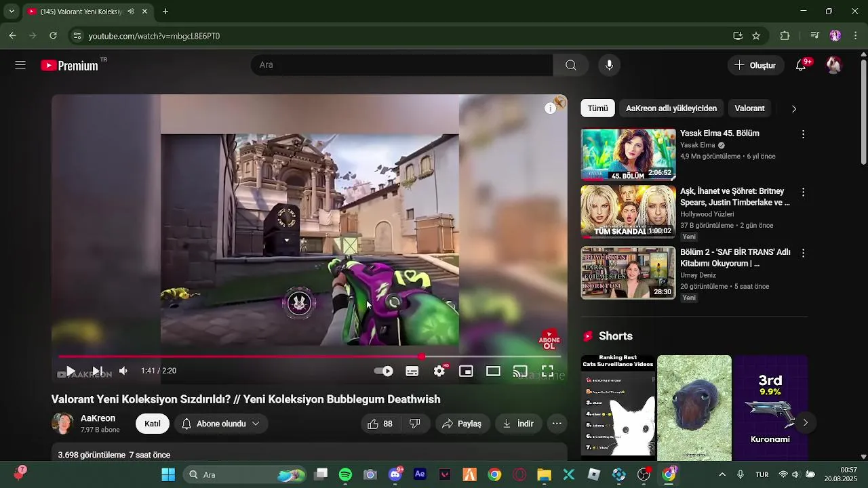Select the Valorant filter chip
The height and width of the screenshot is (488, 868).
pos(749,108)
